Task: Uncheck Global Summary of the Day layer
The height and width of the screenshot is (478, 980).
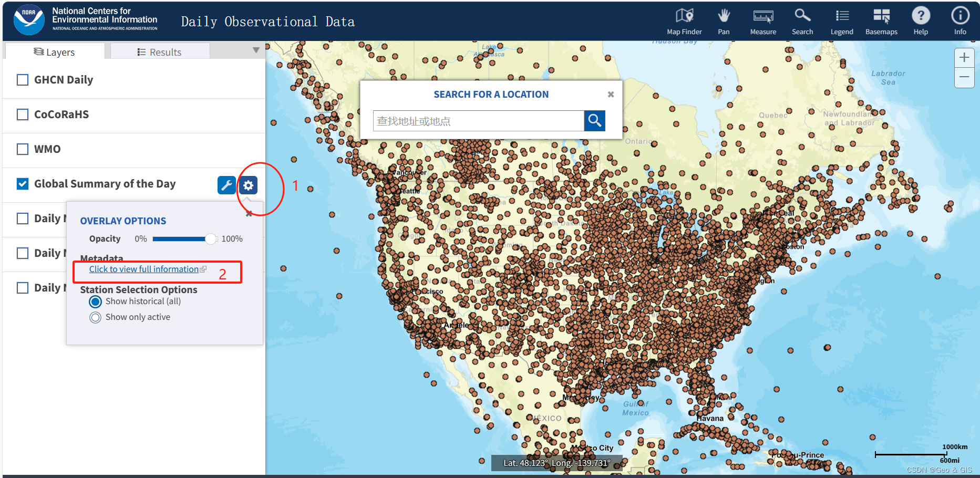Action: tap(23, 184)
